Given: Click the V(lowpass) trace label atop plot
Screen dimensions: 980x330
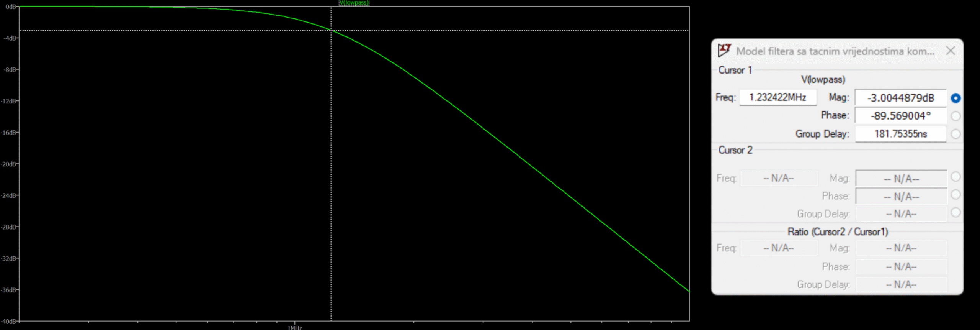Looking at the screenshot, I should tap(354, 3).
